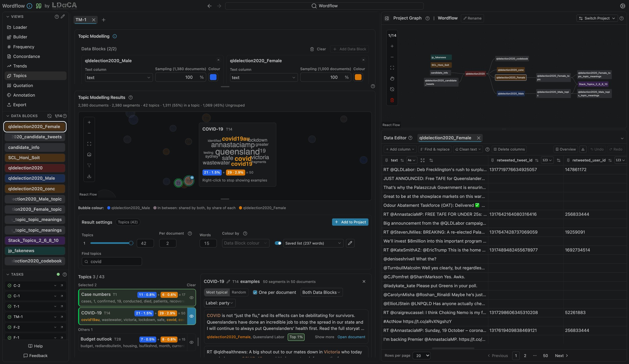This screenshot has width=629, height=364.
Task: Open TM-1 task in new view arrow
Action: click(62, 317)
